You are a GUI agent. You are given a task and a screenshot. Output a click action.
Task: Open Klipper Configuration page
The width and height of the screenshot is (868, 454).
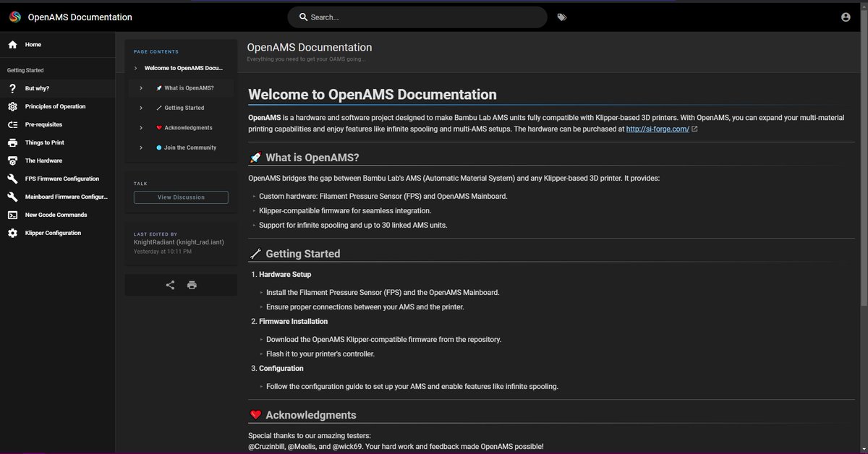[x=58, y=233]
